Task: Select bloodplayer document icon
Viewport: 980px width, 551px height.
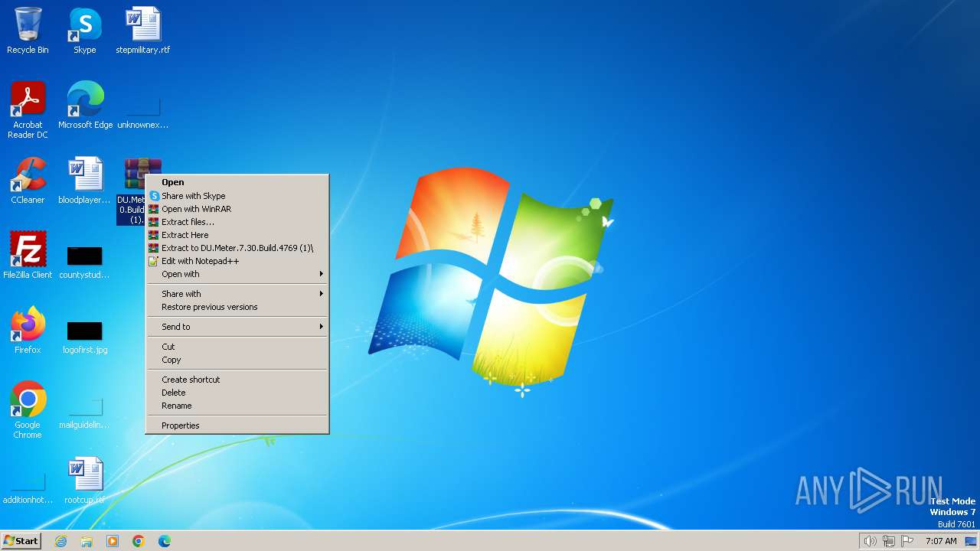Action: pos(85,181)
